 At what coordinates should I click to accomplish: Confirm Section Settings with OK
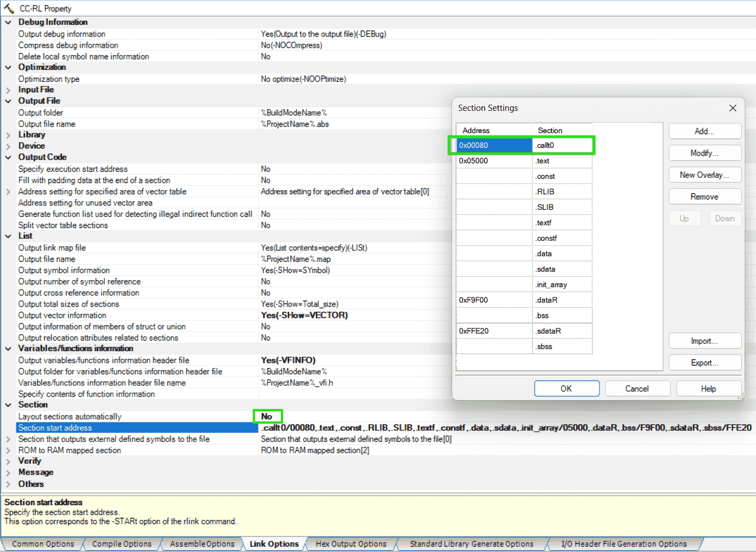click(x=566, y=389)
